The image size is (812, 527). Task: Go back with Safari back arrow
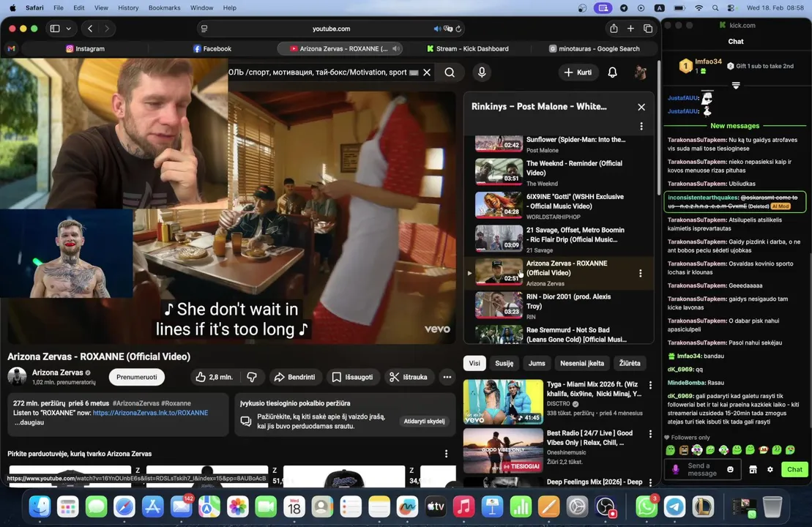pyautogui.click(x=90, y=29)
